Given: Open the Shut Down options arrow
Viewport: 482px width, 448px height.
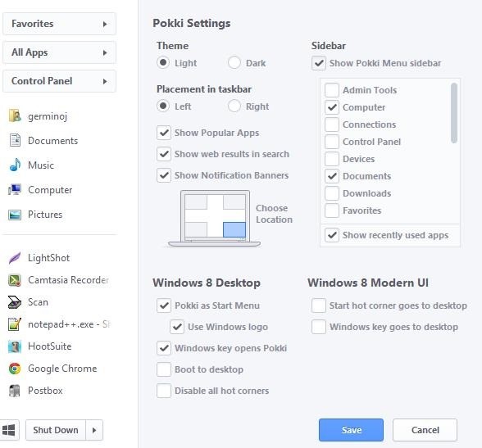Looking at the screenshot, I should [94, 430].
